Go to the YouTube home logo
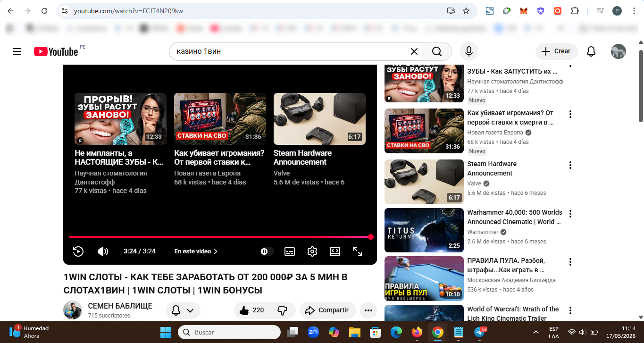 click(56, 51)
